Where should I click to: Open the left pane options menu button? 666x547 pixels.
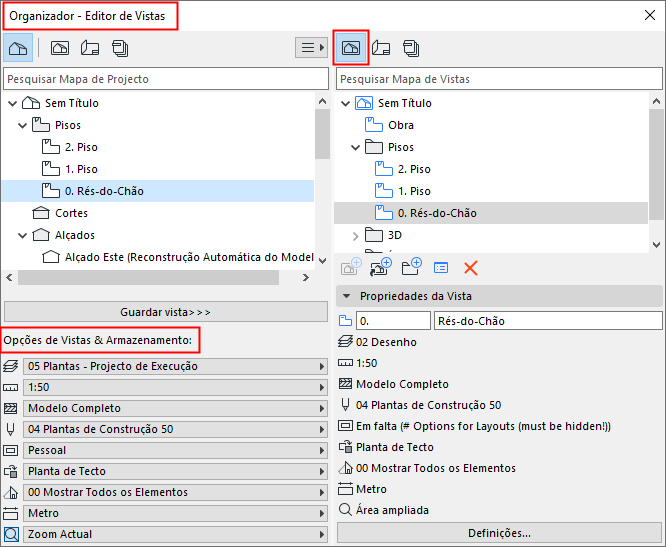point(311,48)
